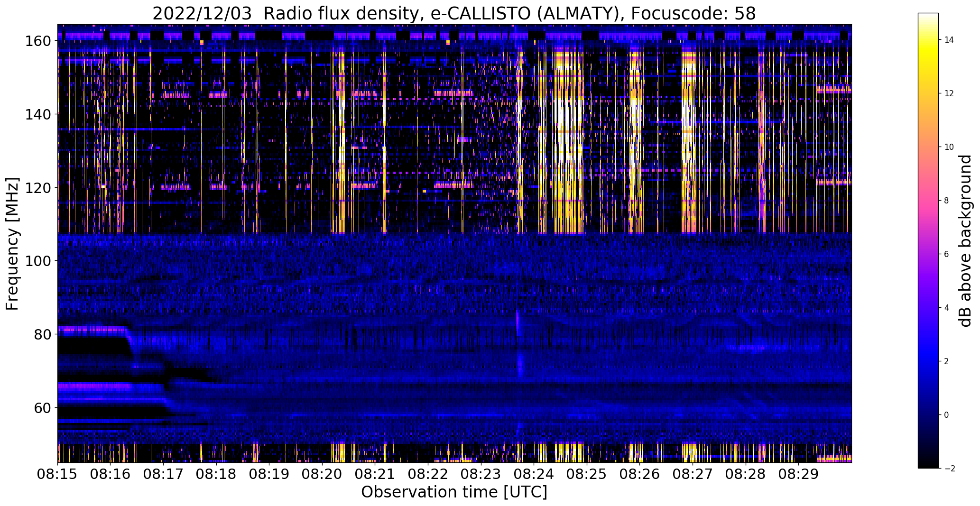Click the 08:28 time tick label
980x506 pixels.
[746, 474]
